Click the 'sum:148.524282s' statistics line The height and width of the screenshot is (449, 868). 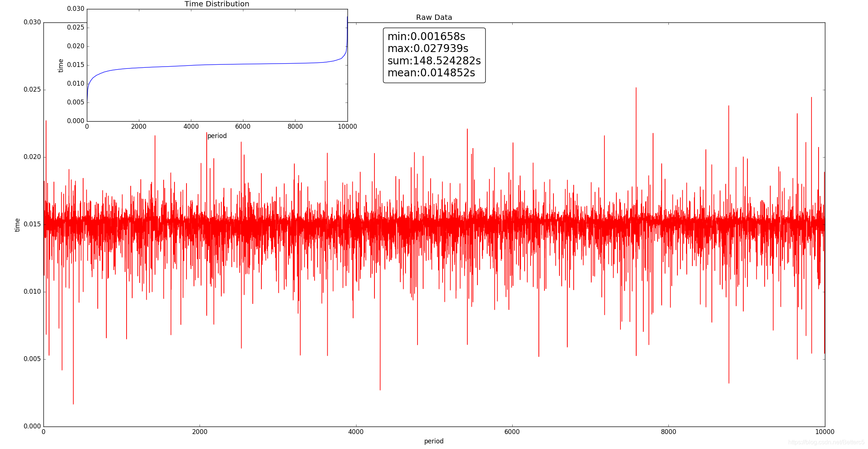[434, 61]
